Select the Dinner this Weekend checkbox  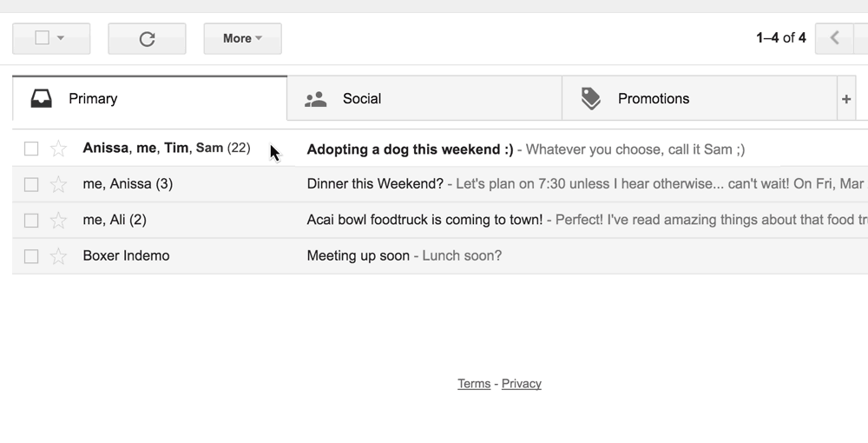[31, 184]
